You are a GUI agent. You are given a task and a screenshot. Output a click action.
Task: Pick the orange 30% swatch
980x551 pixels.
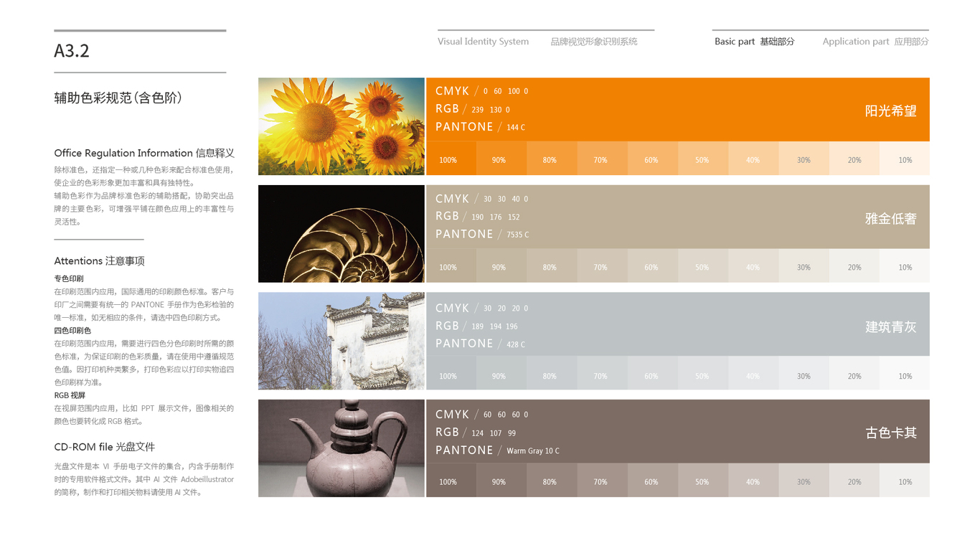(x=804, y=159)
